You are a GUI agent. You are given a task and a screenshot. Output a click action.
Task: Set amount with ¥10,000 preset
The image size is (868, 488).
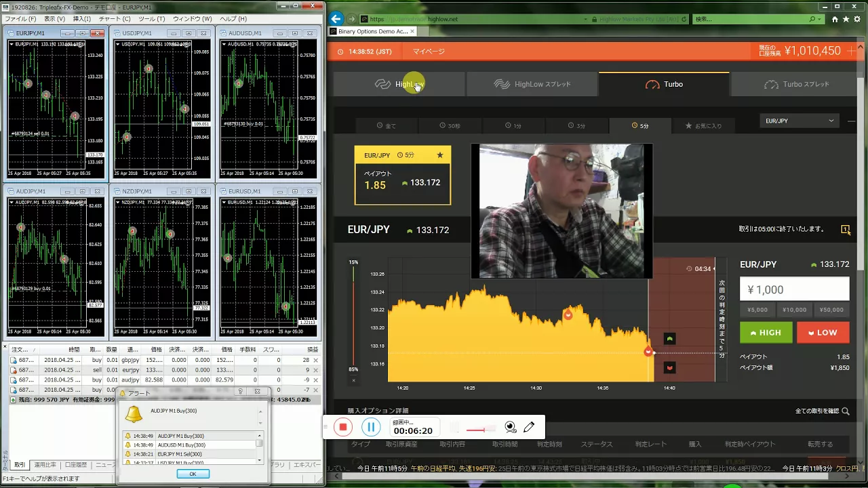794,310
